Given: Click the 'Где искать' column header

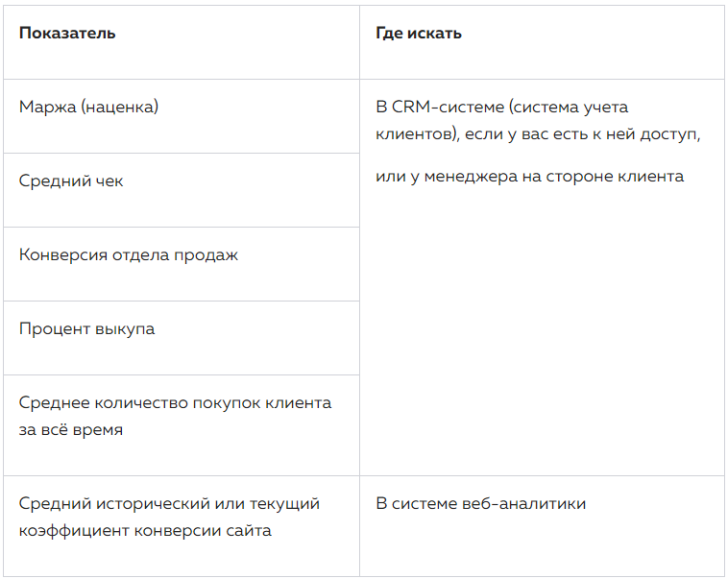Looking at the screenshot, I should [x=419, y=34].
